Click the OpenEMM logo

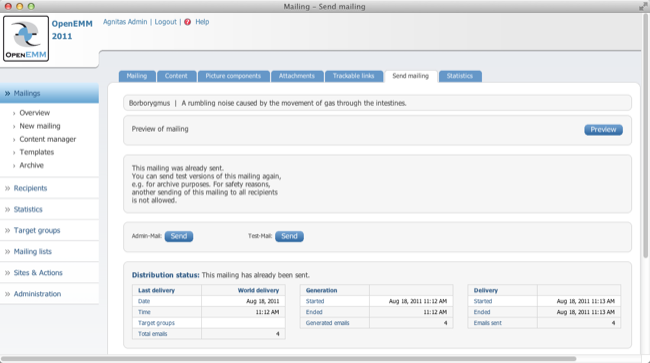pyautogui.click(x=26, y=39)
